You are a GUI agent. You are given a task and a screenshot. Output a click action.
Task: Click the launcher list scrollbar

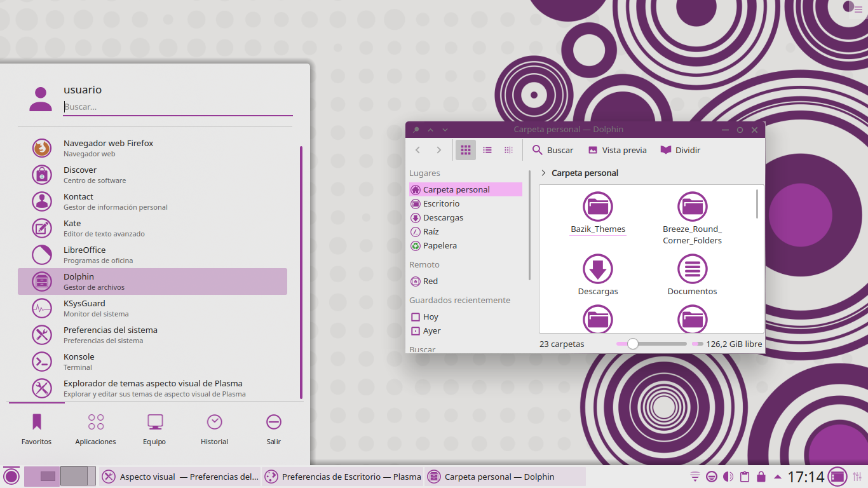(x=301, y=272)
